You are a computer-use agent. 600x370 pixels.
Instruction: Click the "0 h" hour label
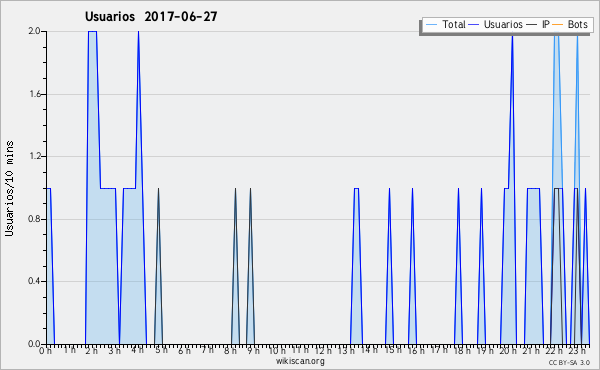pyautogui.click(x=46, y=351)
